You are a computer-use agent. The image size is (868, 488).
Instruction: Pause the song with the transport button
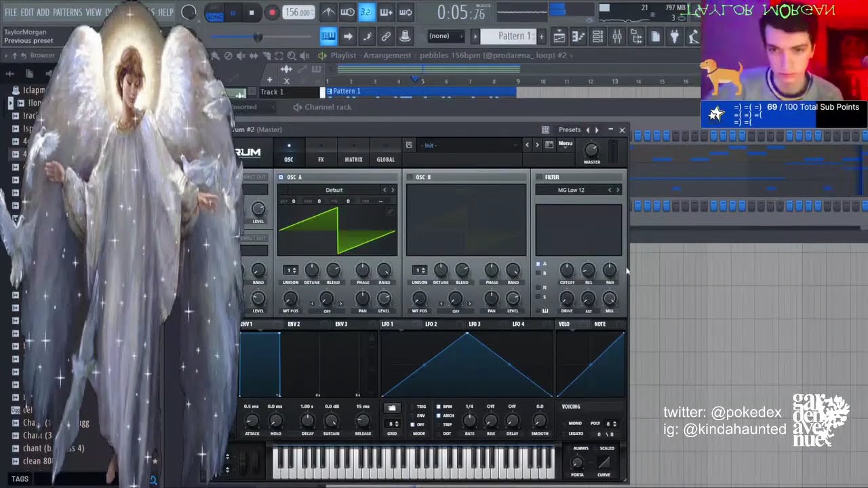pos(233,12)
